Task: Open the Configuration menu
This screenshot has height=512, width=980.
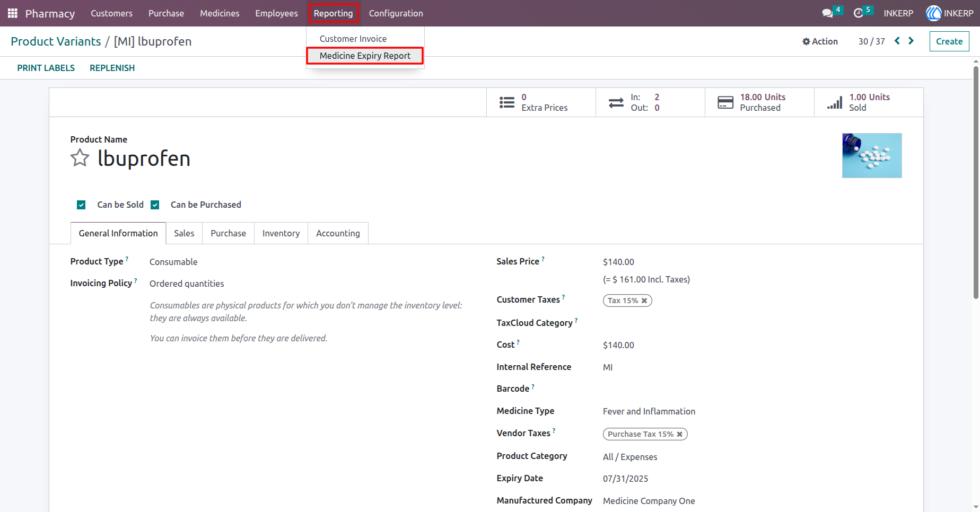Action: point(396,13)
